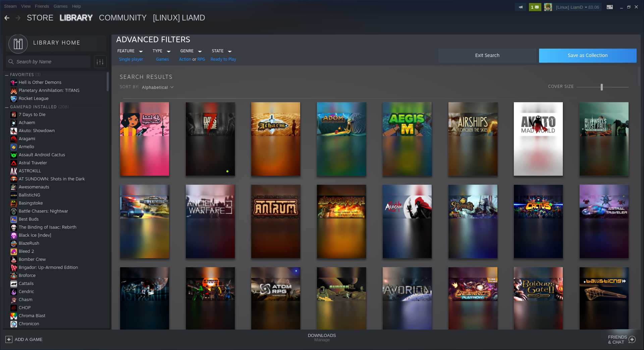Click the Hell is Other Demons icon
Image resolution: width=644 pixels, height=350 pixels.
coord(14,82)
